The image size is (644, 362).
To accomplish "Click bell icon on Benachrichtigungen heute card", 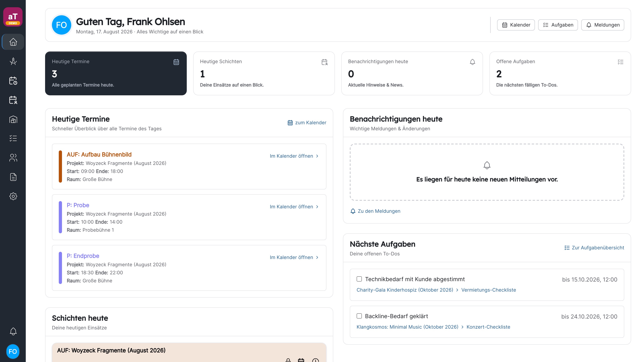I will click(473, 62).
